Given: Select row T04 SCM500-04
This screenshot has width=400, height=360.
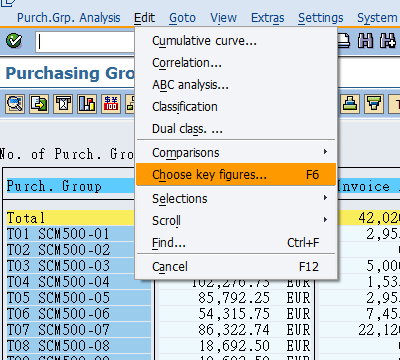Looking at the screenshot, I should click(79, 282).
